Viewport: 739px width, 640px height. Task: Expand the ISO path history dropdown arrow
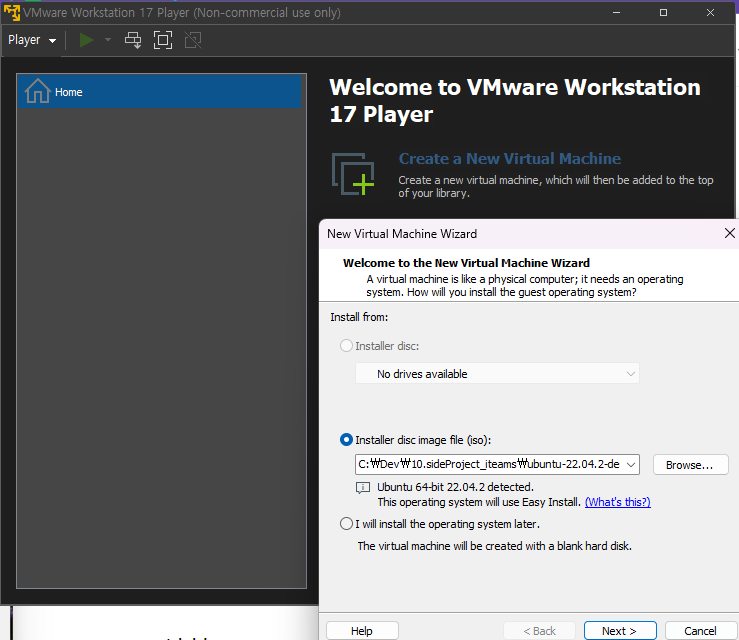tap(631, 465)
